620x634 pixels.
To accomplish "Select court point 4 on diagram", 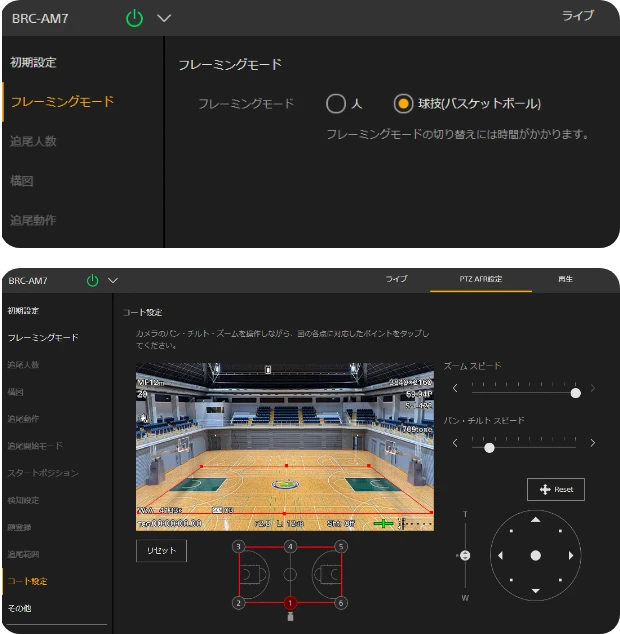I will pyautogui.click(x=290, y=546).
